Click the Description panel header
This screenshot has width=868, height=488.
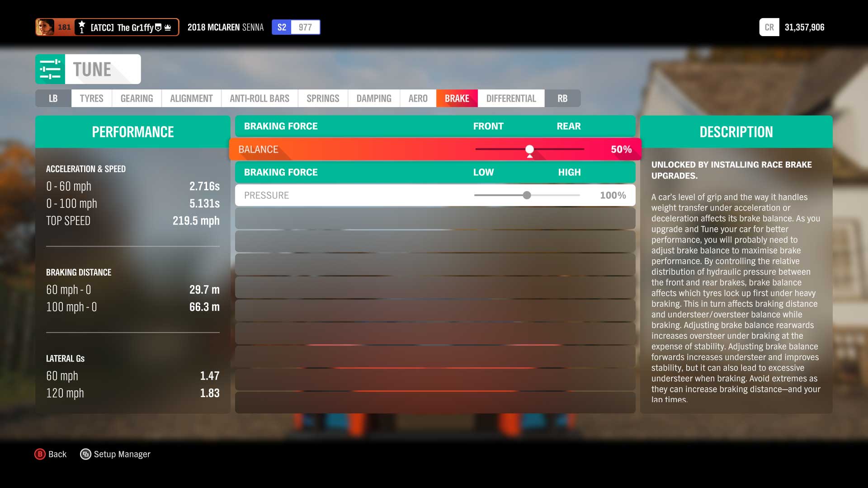pyautogui.click(x=736, y=131)
